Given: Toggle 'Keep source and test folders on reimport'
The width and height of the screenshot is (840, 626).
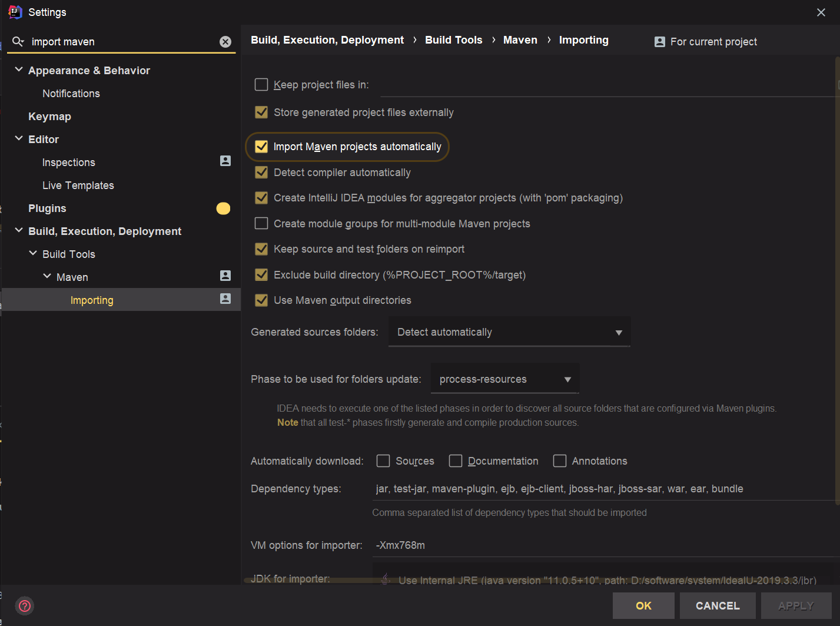Looking at the screenshot, I should tap(261, 249).
